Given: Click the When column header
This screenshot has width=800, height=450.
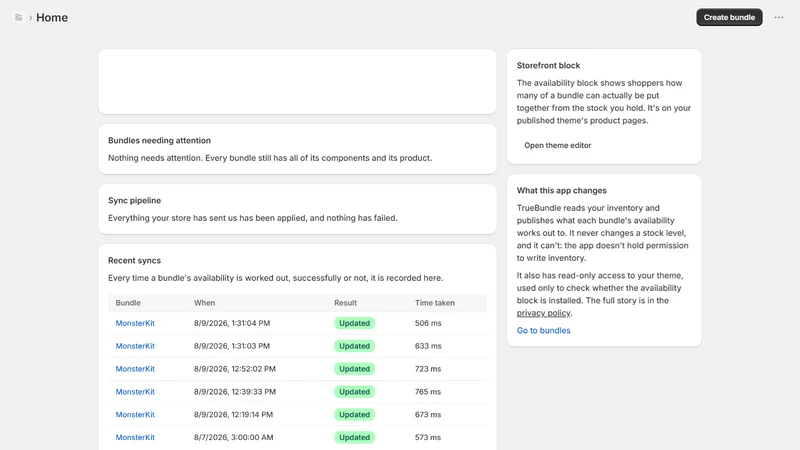Looking at the screenshot, I should click(x=204, y=303).
